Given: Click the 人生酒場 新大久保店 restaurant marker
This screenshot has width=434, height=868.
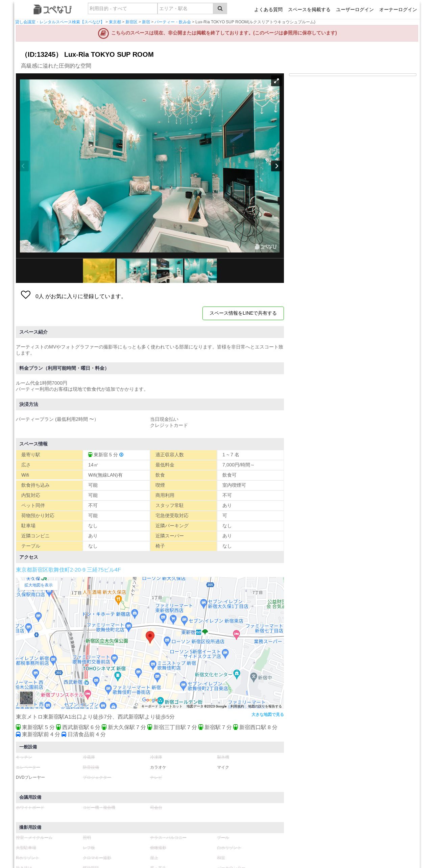Looking at the screenshot, I should [118, 600].
